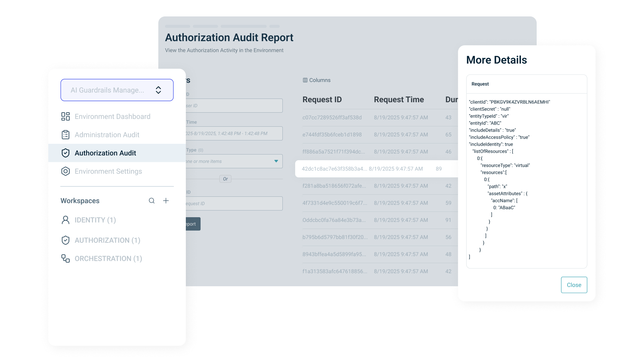The width and height of the screenshot is (644, 362).
Task: Select the IDENTITY person icon
Action: 65,220
